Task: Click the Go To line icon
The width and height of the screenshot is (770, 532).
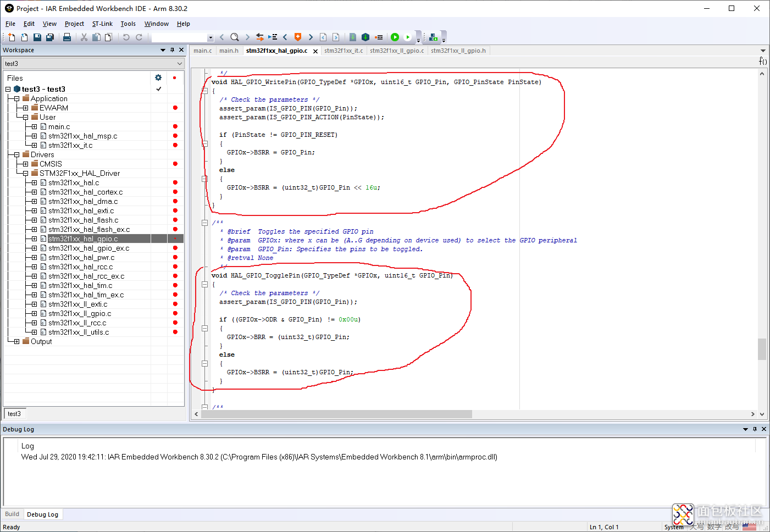Action: (273, 37)
